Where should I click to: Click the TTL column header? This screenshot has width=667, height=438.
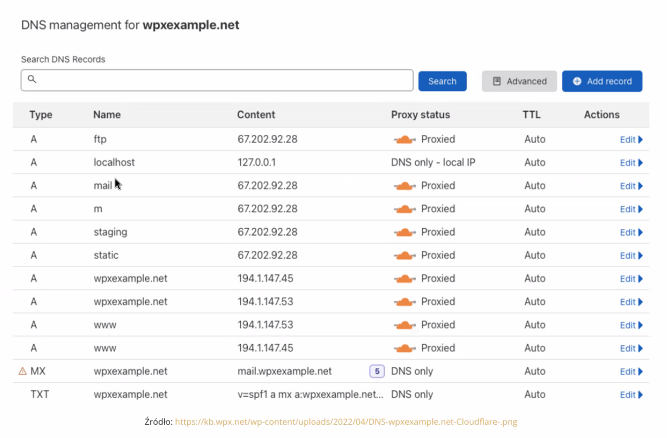coord(532,115)
